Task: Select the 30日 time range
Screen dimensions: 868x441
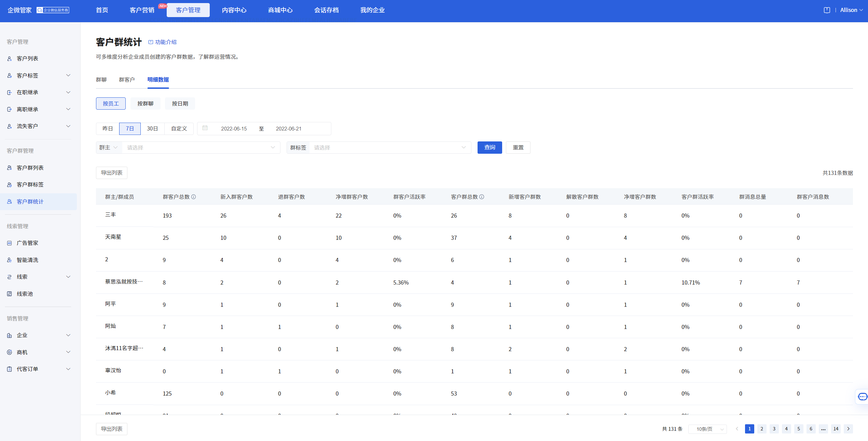Action: click(x=152, y=128)
